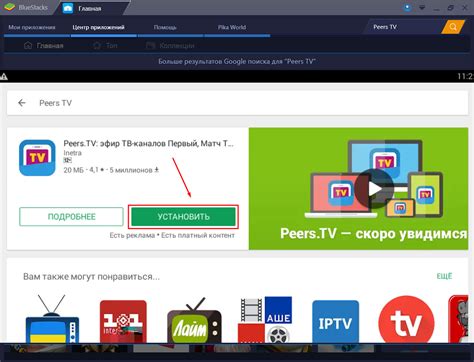Click the more Google search results link
Image resolution: width=474 pixels, height=362 pixels.
tap(237, 61)
